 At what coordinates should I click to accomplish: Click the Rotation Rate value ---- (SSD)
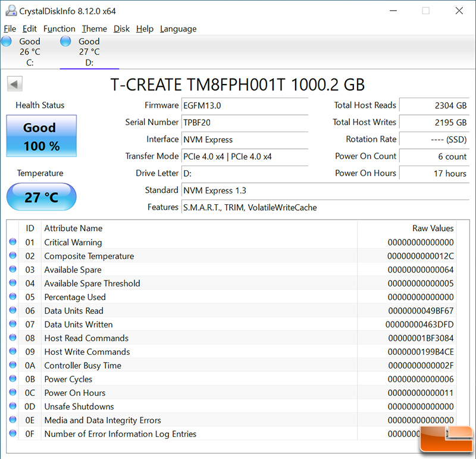pyautogui.click(x=434, y=140)
